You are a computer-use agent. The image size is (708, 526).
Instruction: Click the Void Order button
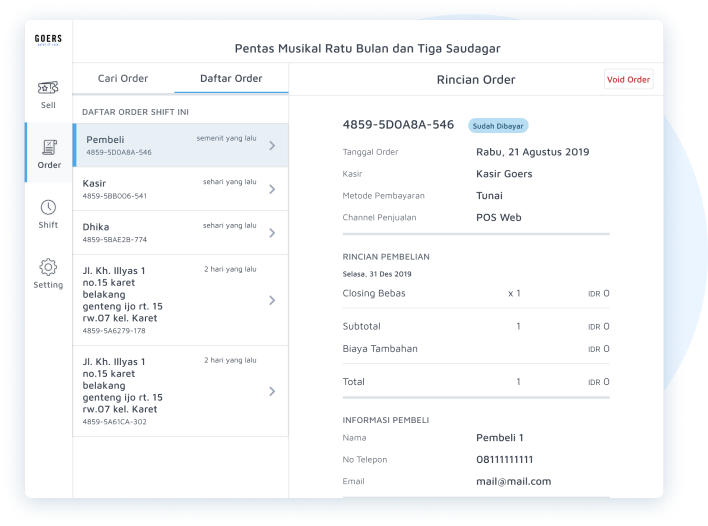click(628, 80)
